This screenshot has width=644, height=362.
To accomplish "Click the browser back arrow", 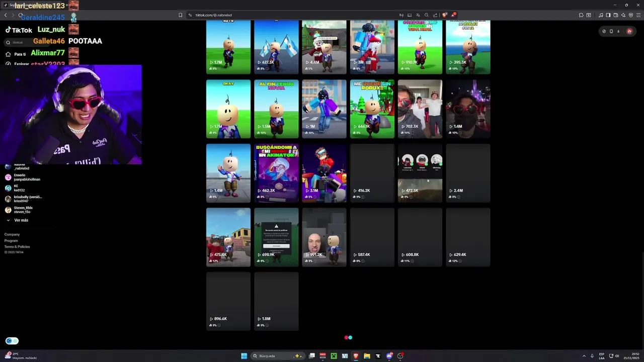I will point(6,15).
